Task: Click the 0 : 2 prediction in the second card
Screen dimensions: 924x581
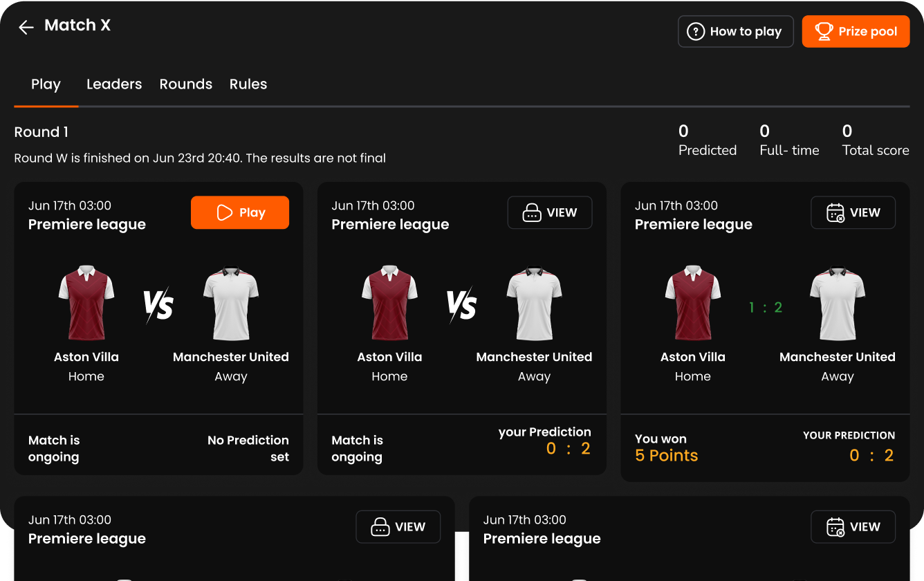Action: [568, 449]
